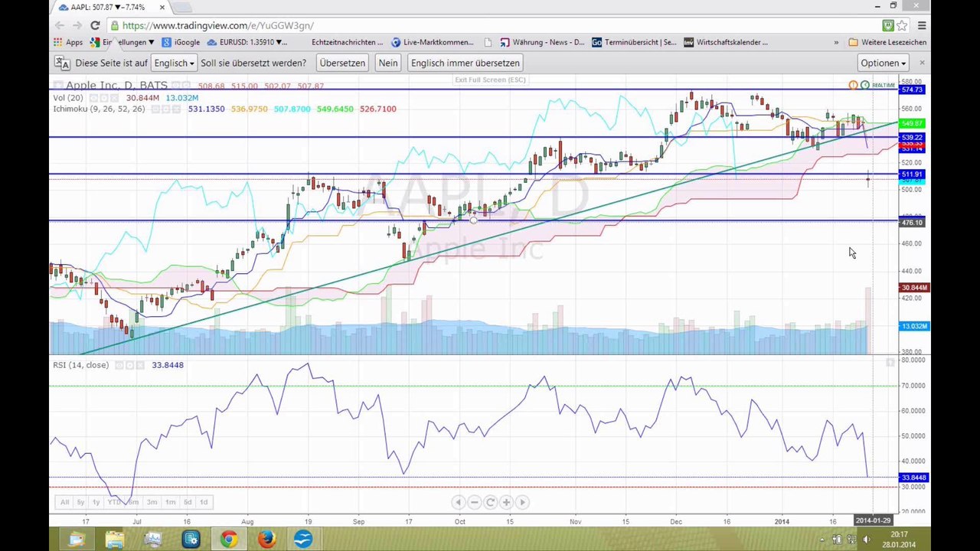Click the Ichimoku (9, 26, 52, 26) legend title

(x=99, y=109)
